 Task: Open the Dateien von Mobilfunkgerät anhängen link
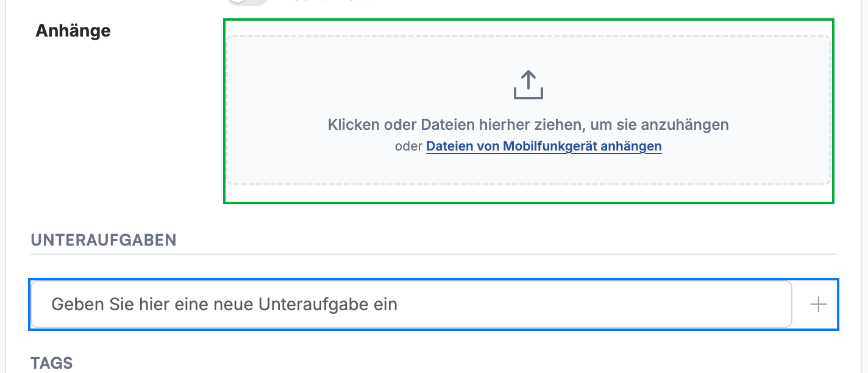click(x=544, y=146)
